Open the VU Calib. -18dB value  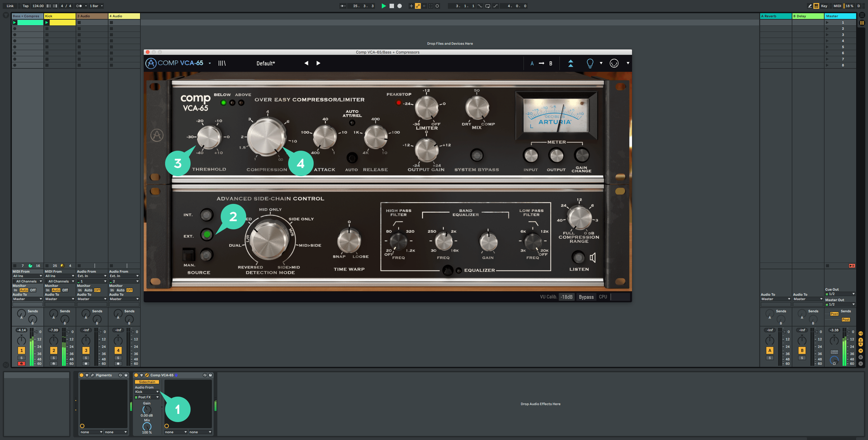pos(567,297)
